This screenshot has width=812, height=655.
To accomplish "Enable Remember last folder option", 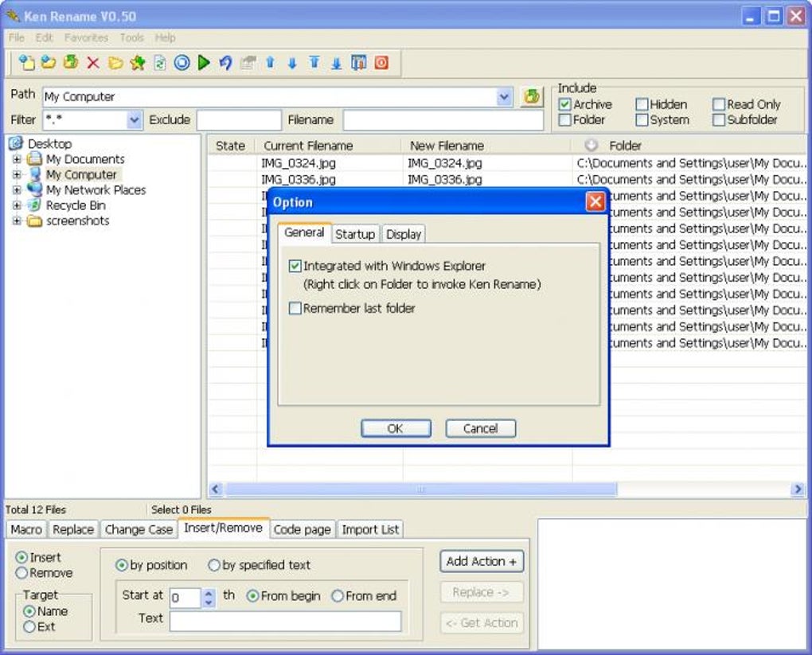I will 295,309.
